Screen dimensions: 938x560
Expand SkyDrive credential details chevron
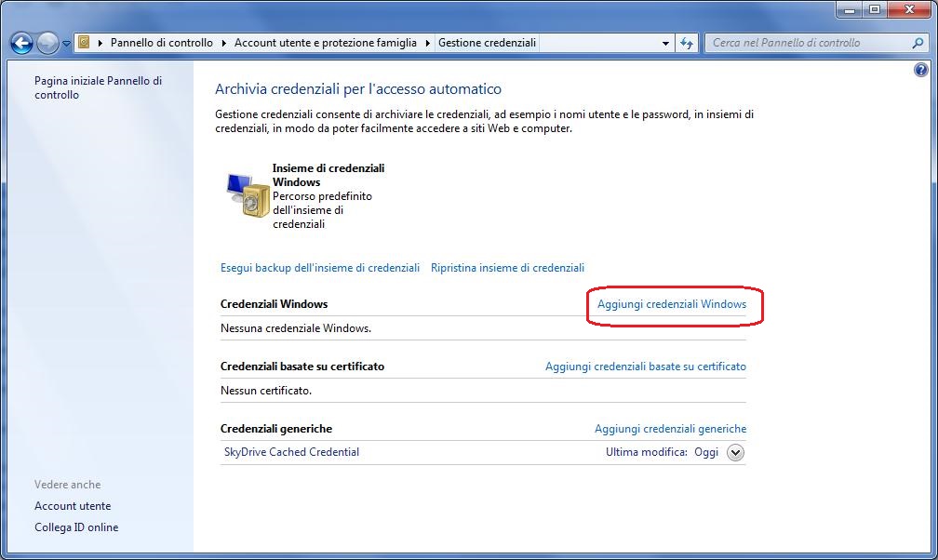[735, 453]
